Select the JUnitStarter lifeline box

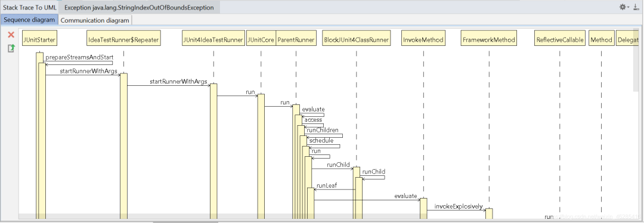[x=39, y=40]
